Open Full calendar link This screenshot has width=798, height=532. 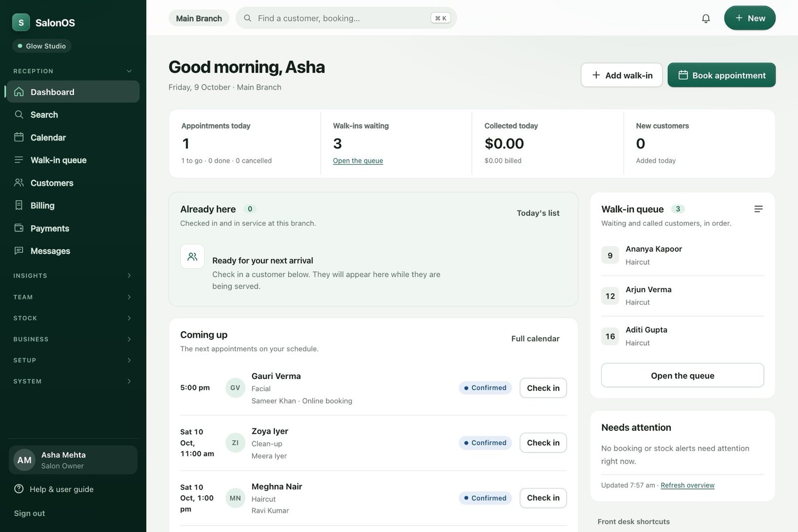click(x=535, y=339)
